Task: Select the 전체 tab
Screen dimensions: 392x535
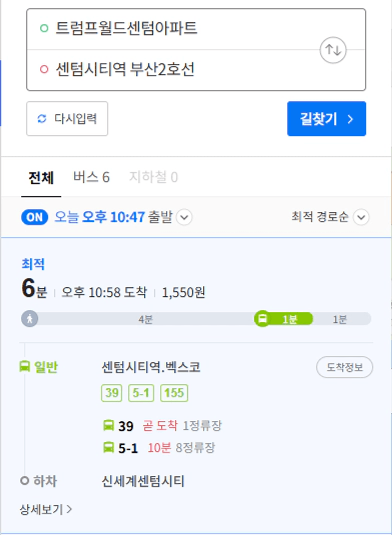Action: [41, 177]
